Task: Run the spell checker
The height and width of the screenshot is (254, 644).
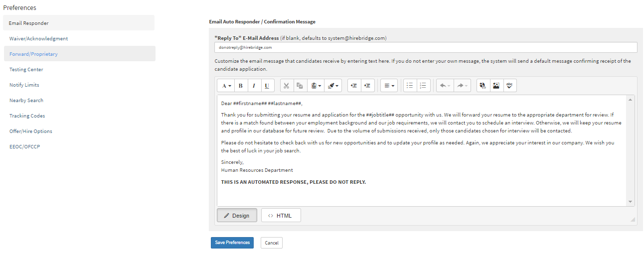Action: (x=509, y=86)
